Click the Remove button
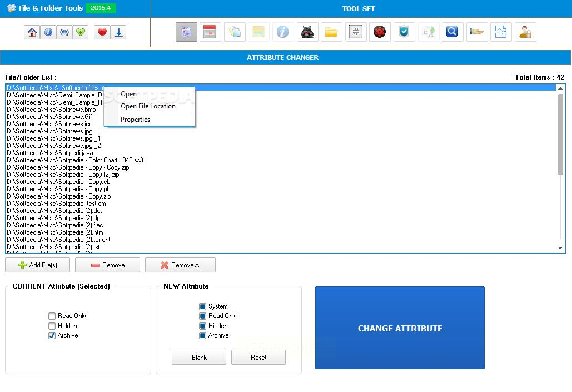The image size is (572, 392). (x=108, y=265)
